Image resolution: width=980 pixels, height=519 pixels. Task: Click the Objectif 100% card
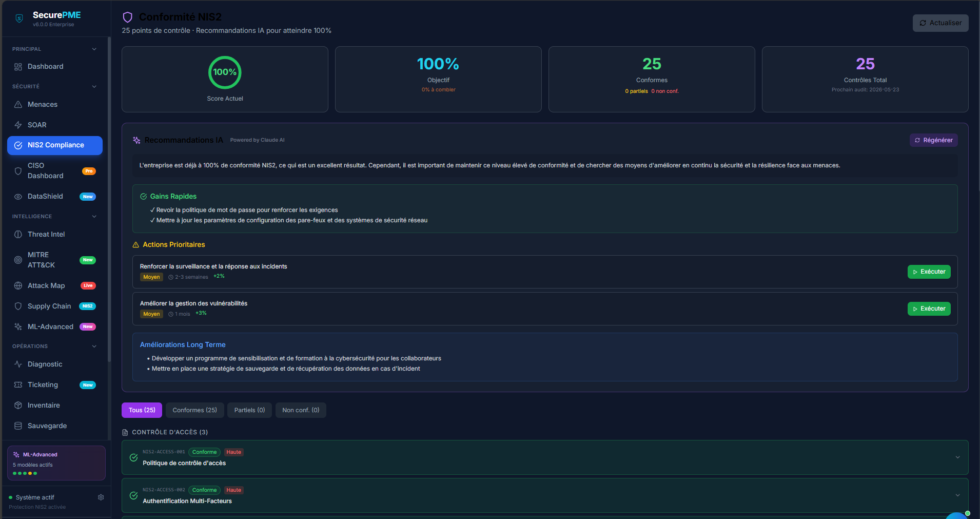[438, 80]
